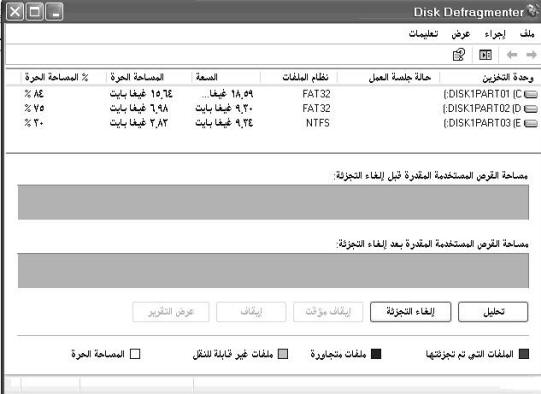Sort by المساحة الحرة column header
Screen dimensions: 541x394
tap(149, 77)
